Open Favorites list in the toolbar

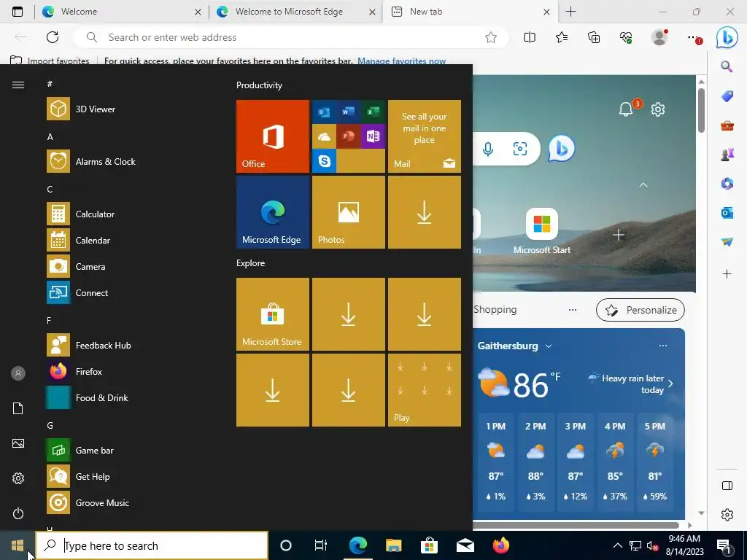pos(562,37)
